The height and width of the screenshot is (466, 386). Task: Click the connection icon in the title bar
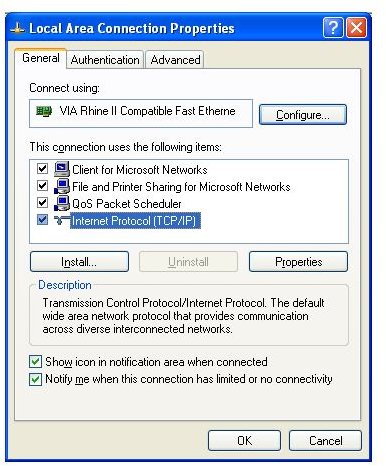tap(17, 28)
